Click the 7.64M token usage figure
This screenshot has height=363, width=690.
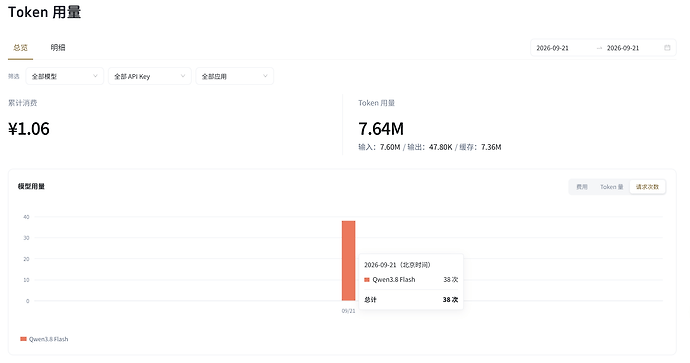pyautogui.click(x=381, y=129)
